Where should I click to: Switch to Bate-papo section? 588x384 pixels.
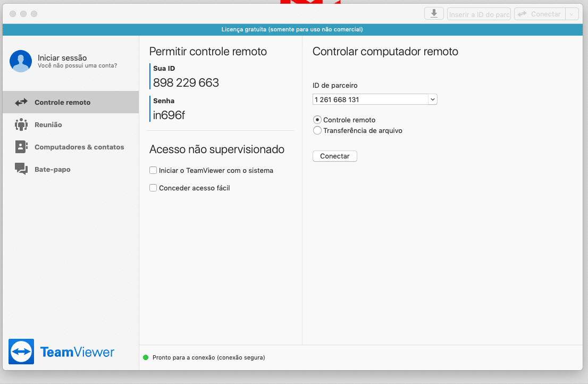[x=71, y=169]
